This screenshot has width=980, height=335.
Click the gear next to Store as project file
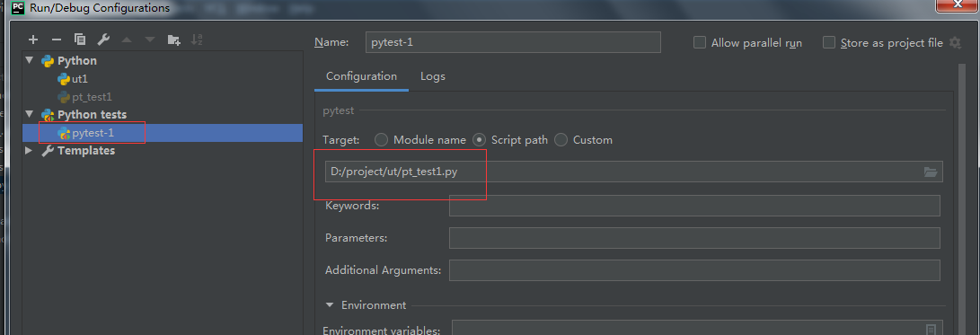pyautogui.click(x=954, y=42)
